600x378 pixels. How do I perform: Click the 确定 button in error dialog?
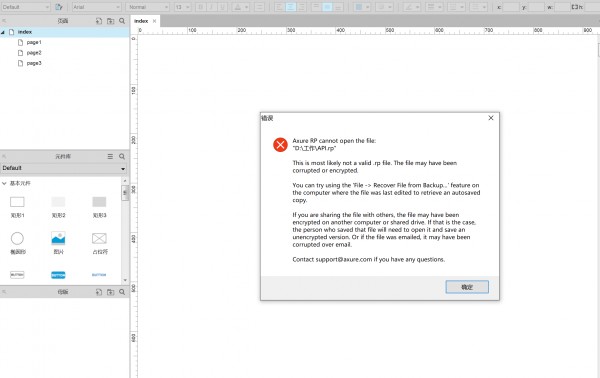point(467,287)
